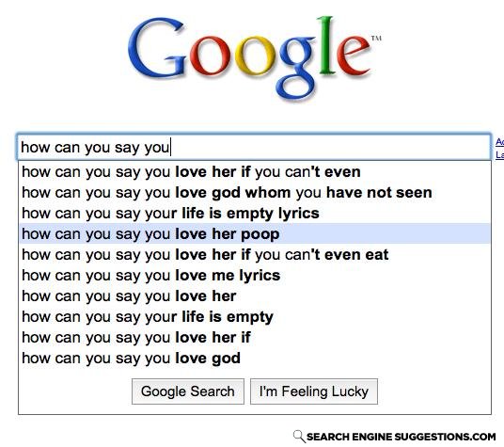Click the Google Search button
The image size is (504, 447).
[188, 391]
